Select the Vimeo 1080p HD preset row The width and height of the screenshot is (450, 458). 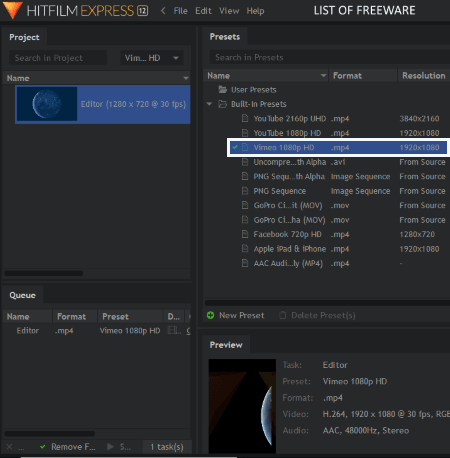click(x=338, y=147)
